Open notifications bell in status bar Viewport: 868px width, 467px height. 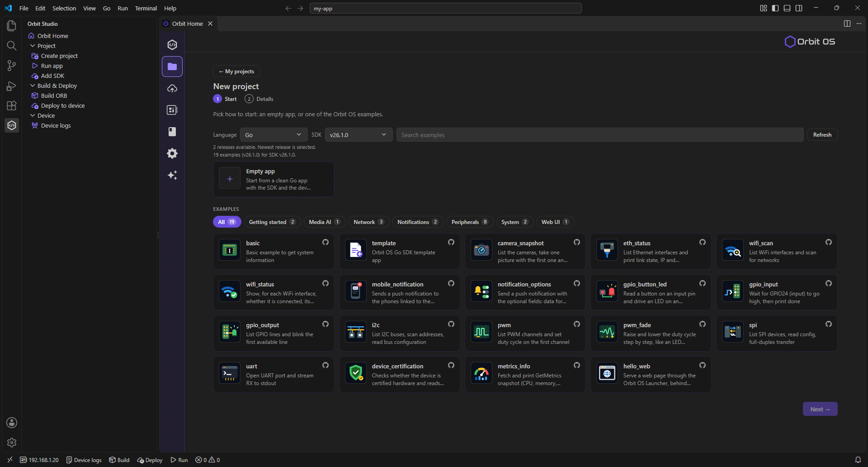pos(858,460)
